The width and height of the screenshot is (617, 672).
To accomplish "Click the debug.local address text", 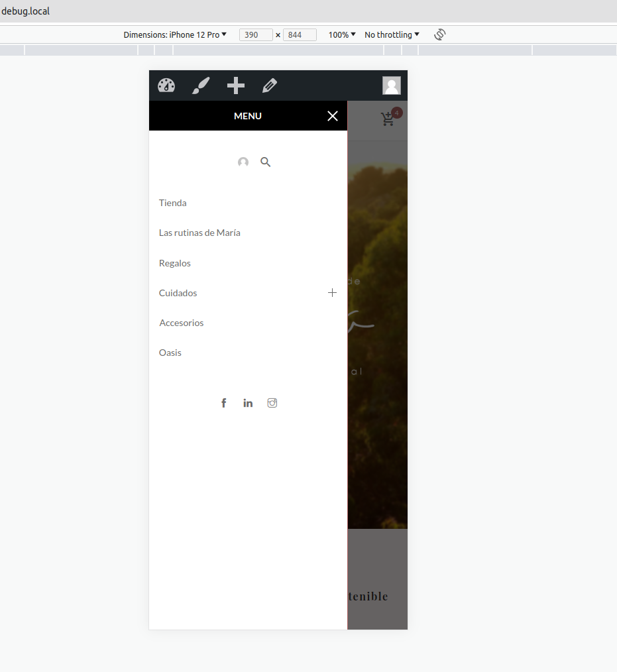I will pos(26,11).
